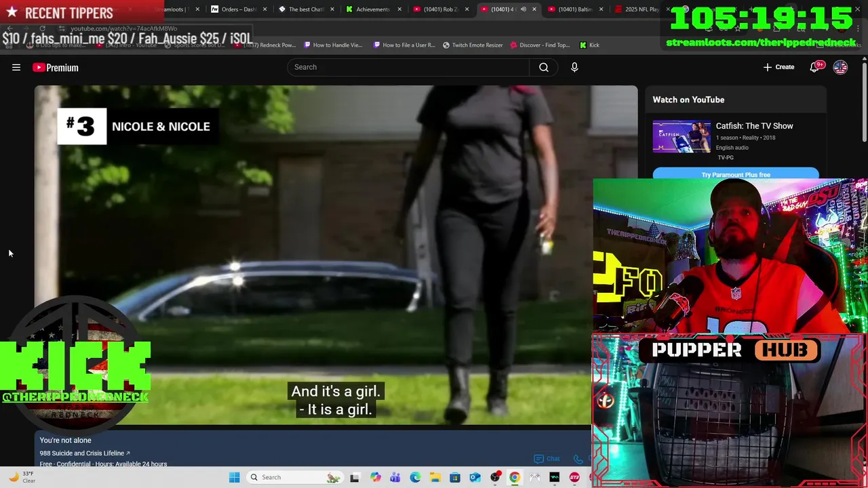Start voice search with the microphone icon
The height and width of the screenshot is (488, 868).
coord(574,67)
